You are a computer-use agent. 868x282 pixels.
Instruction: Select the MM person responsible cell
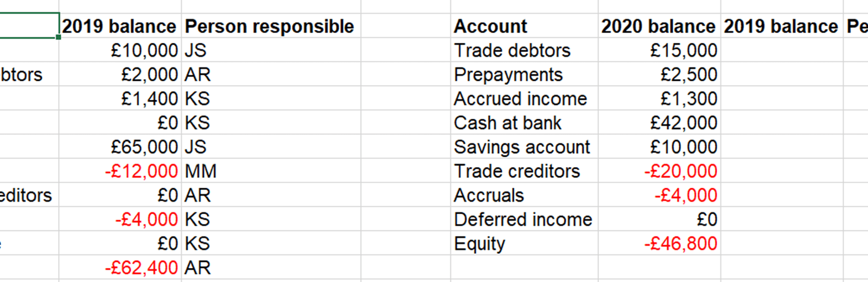tap(201, 171)
